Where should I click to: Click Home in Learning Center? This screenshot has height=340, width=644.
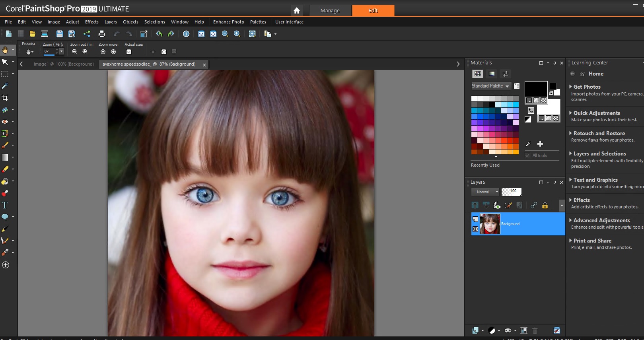(596, 74)
